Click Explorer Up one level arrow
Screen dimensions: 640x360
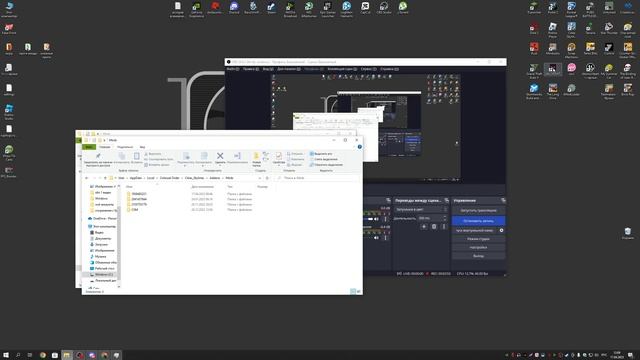click(x=105, y=178)
